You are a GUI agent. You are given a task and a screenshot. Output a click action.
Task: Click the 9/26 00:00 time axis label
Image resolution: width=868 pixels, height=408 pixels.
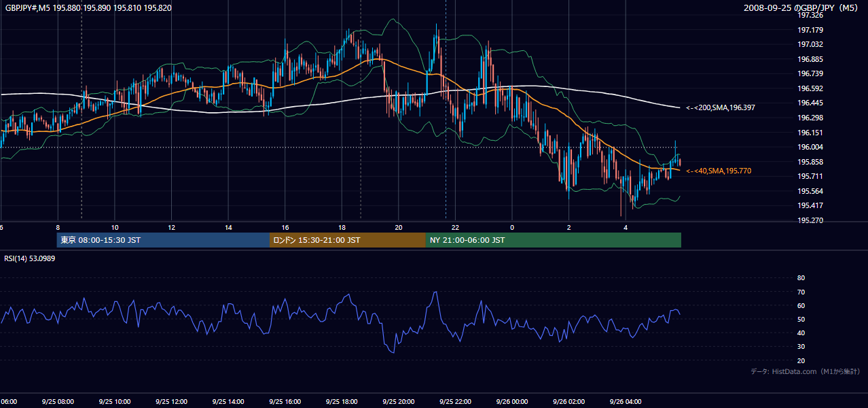[511, 401]
